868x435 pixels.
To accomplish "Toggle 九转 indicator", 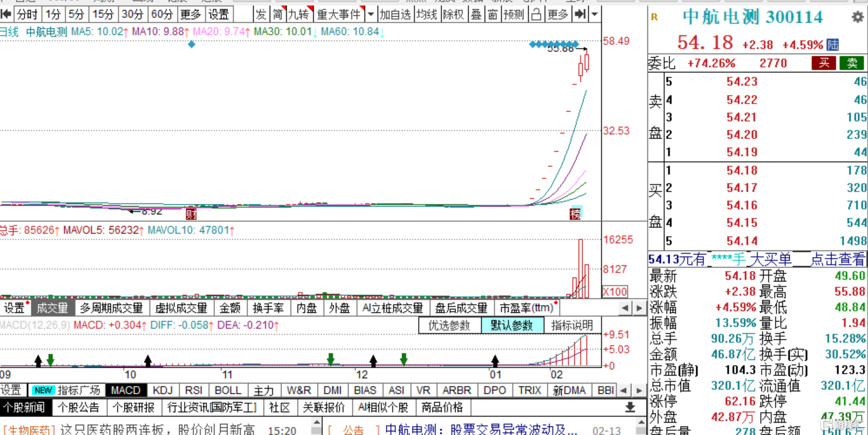I will point(299,14).
